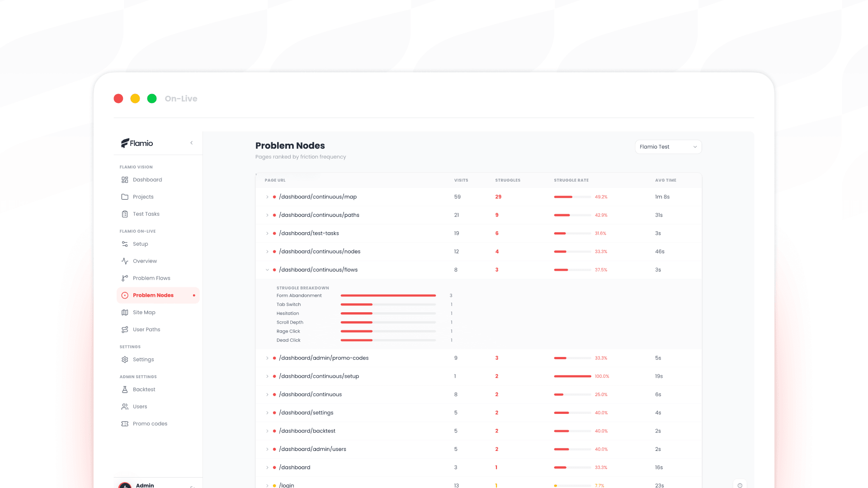Screen dimensions: 868x488
Task: Click the Site Map icon
Action: coord(125,313)
